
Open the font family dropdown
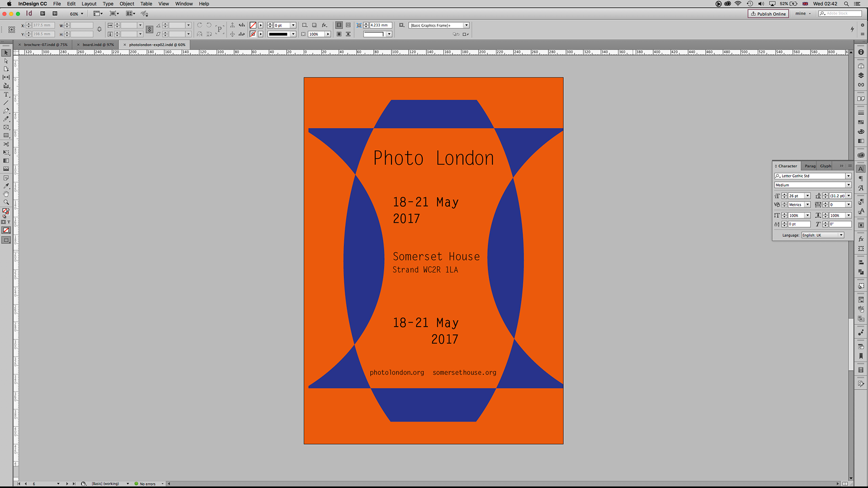(848, 176)
